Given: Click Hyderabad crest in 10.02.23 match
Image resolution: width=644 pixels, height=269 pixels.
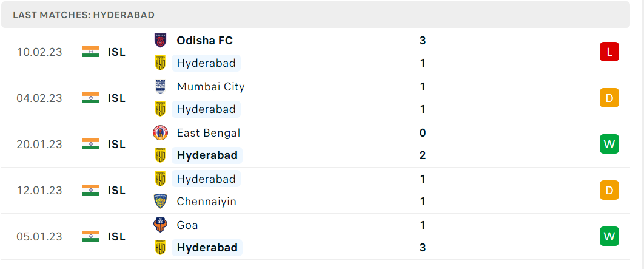Looking at the screenshot, I should point(160,63).
